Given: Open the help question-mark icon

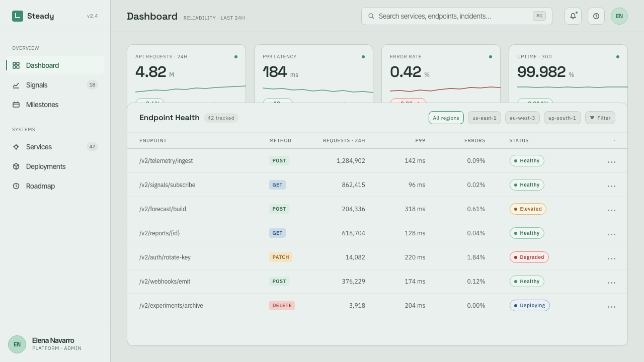Looking at the screenshot, I should coord(596,16).
